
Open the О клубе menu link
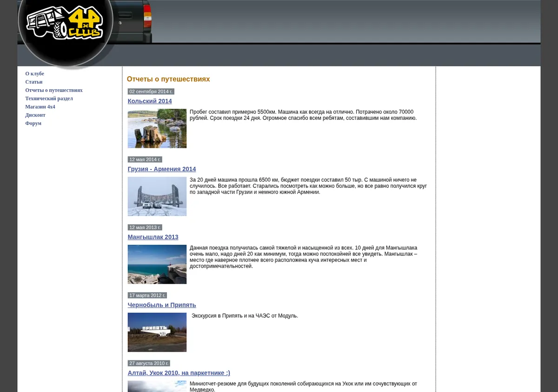coord(34,73)
